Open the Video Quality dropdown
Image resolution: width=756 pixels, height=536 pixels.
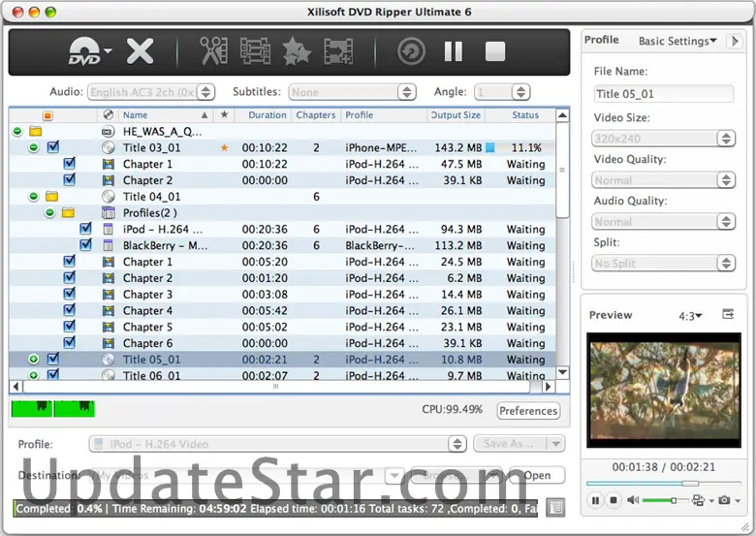pos(663,180)
